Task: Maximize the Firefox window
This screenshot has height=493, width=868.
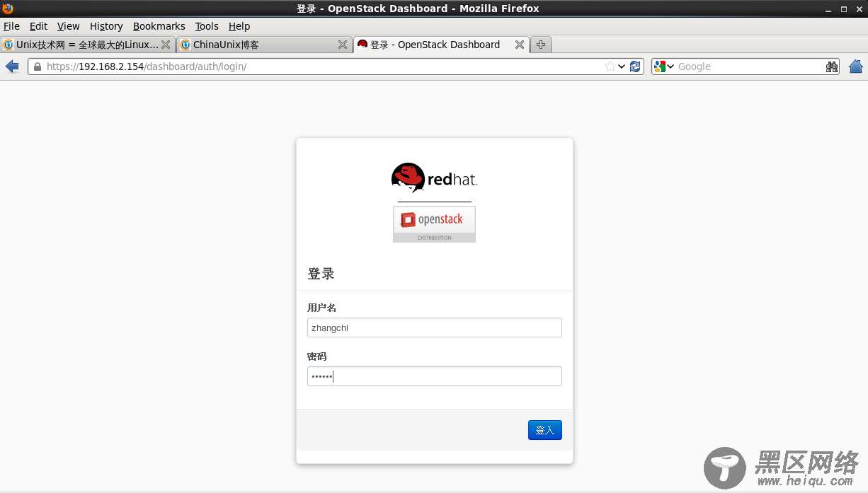Action: tap(843, 8)
